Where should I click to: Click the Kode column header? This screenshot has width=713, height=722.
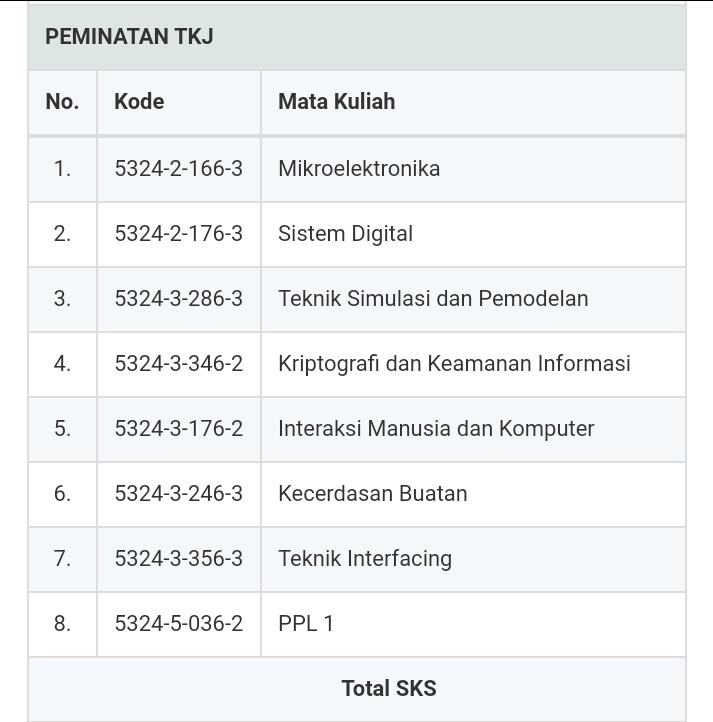coord(139,101)
